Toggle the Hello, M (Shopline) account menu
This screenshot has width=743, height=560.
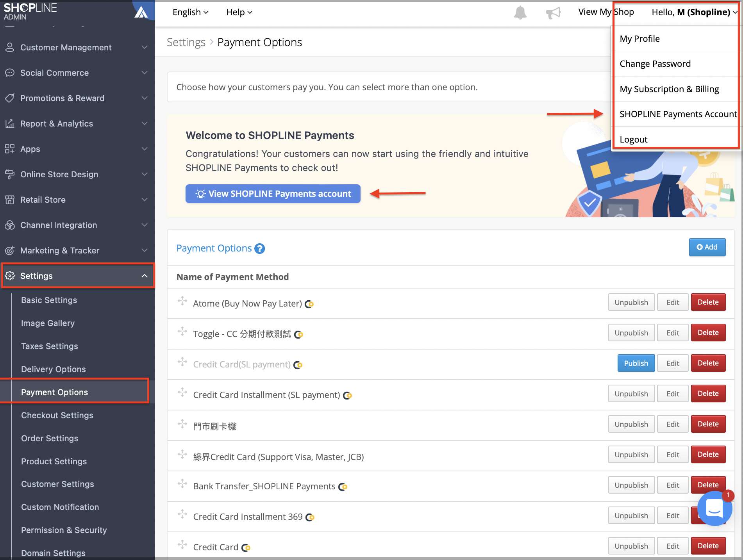(694, 12)
